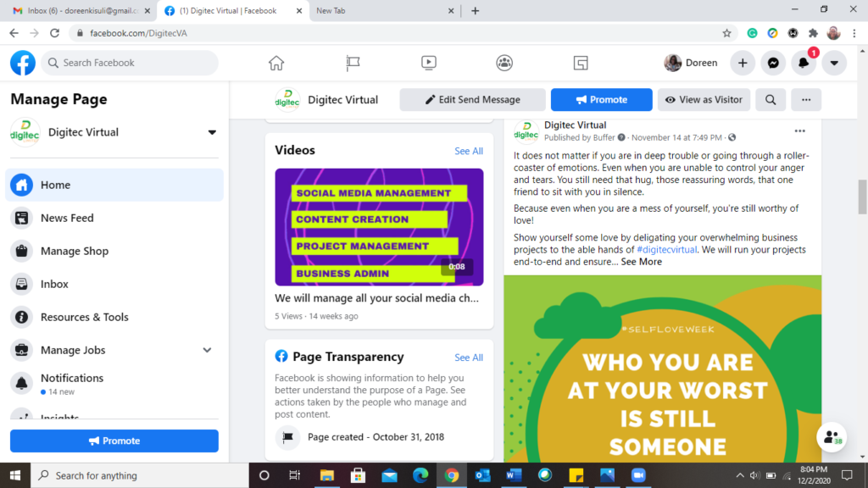Click See All next to Videos
The height and width of the screenshot is (488, 868).
tap(468, 151)
